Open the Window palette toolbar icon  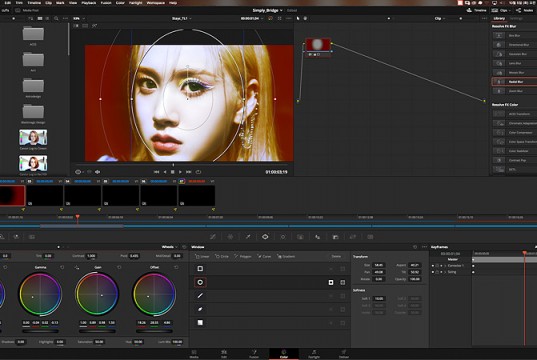pyautogui.click(x=265, y=237)
